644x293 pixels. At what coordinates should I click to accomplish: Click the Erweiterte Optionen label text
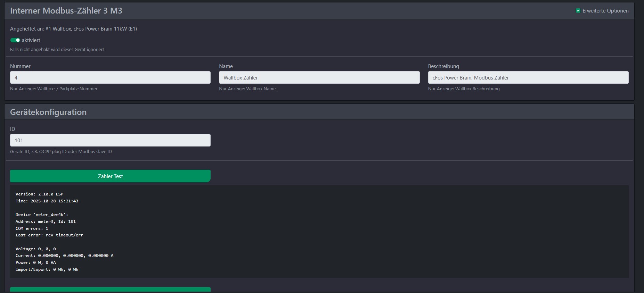click(605, 11)
